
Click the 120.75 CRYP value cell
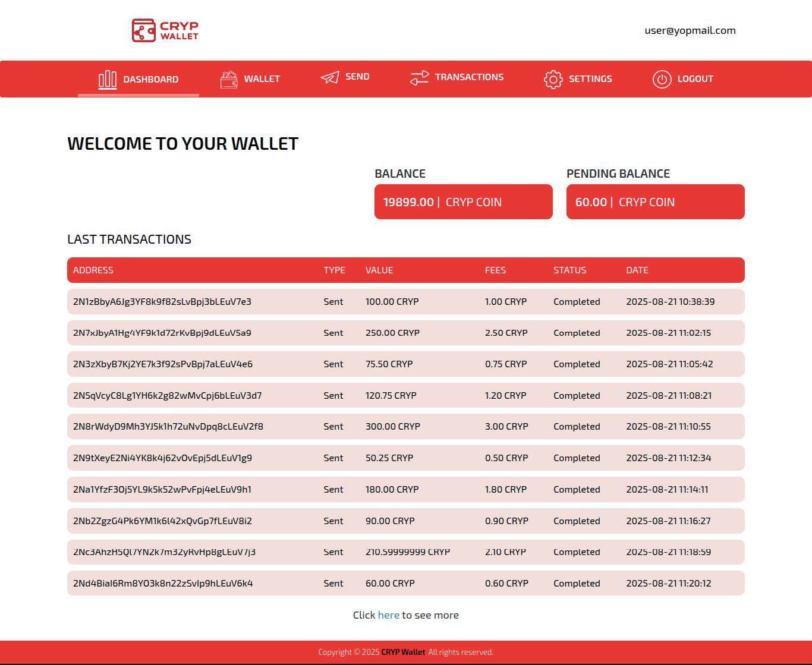pos(391,396)
